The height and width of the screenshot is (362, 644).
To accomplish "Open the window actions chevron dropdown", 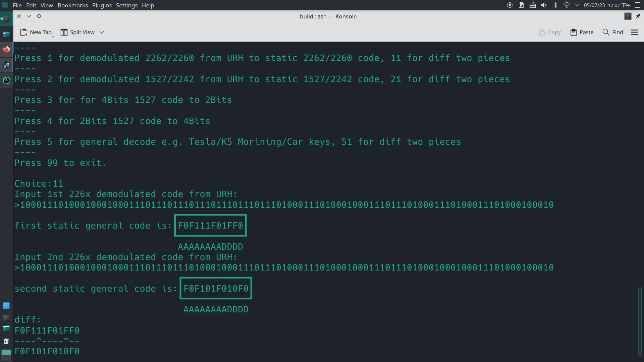I will pos(29,16).
